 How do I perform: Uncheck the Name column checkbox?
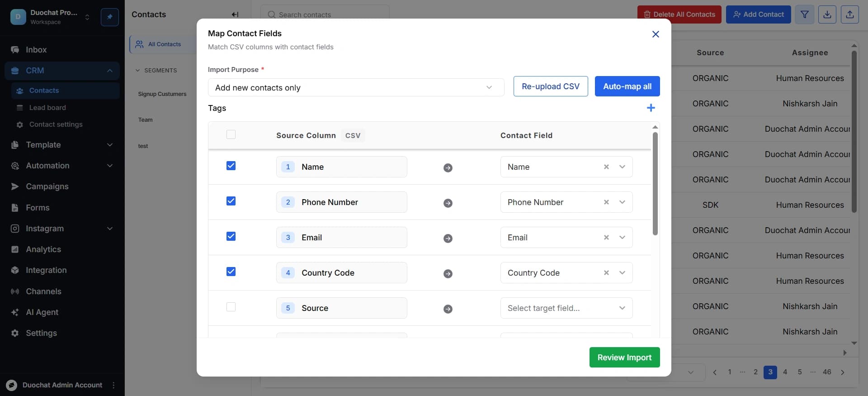click(231, 166)
